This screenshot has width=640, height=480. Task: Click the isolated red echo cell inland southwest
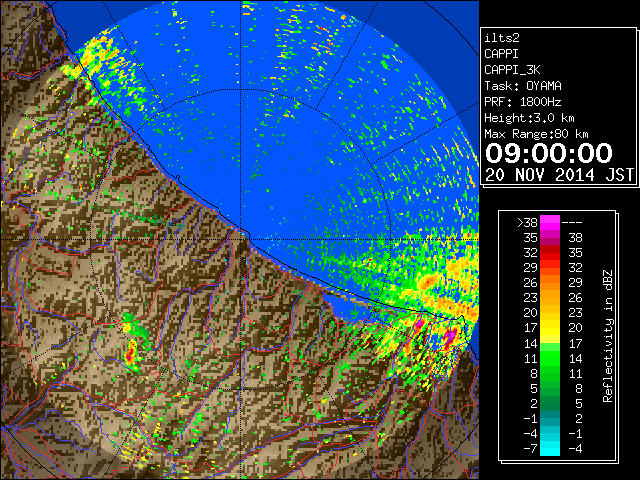click(131, 354)
